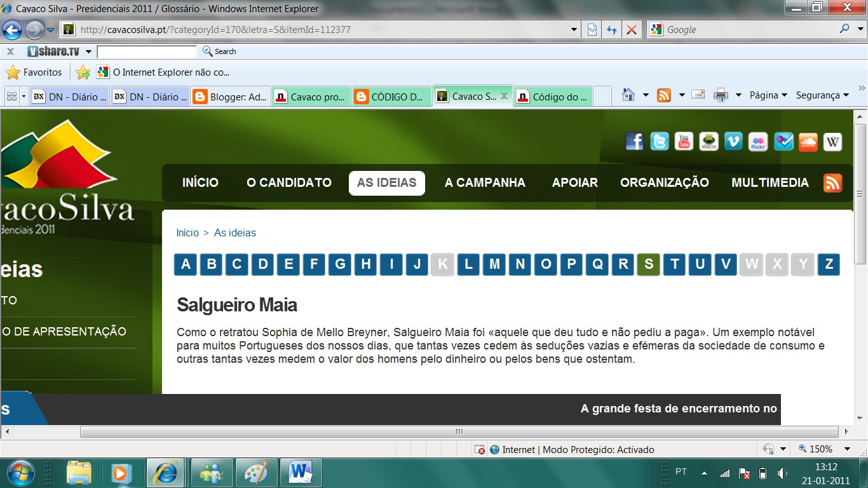The image size is (868, 488).
Task: Switch to the Blogger: Ad... tab
Action: 231,97
